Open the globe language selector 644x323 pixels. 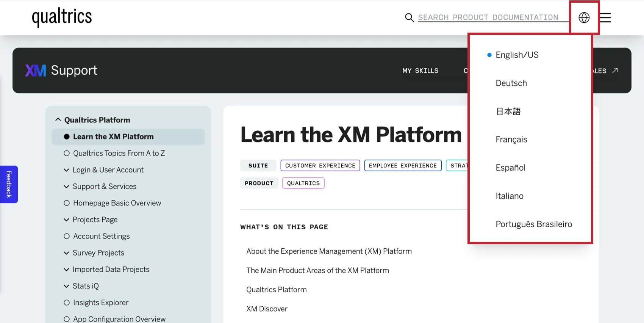(x=584, y=17)
